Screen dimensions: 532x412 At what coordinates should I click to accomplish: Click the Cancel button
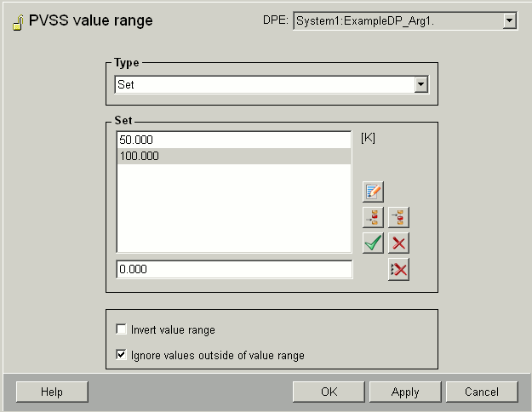tap(482, 392)
